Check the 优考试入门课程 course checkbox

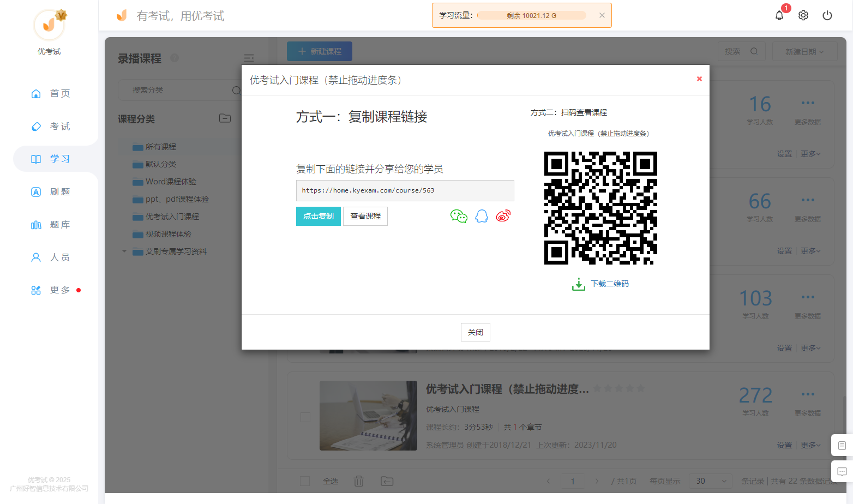[x=305, y=417]
